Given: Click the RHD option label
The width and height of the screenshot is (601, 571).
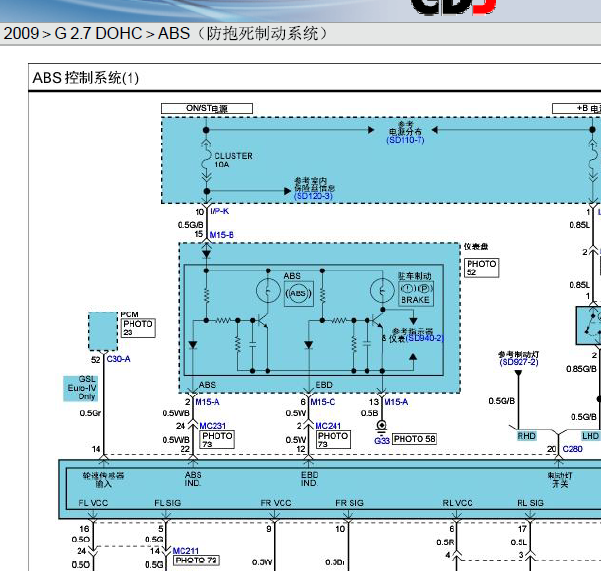Looking at the screenshot, I should click(x=527, y=436).
